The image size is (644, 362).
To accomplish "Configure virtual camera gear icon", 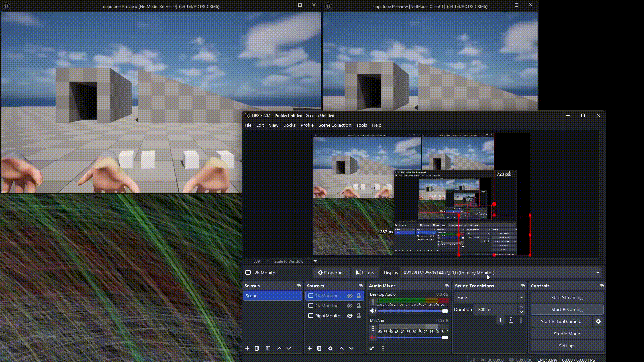I will 598,321.
